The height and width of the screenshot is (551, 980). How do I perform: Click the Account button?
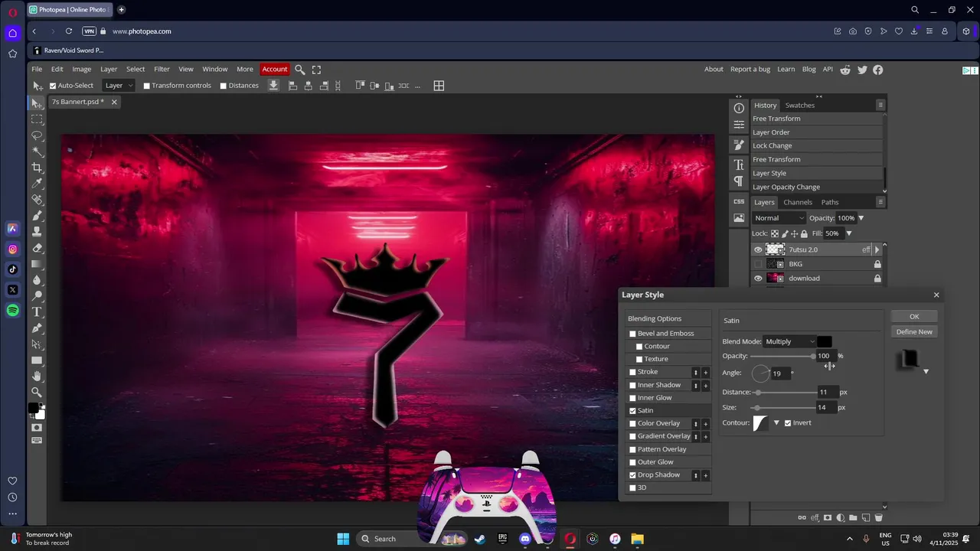[x=275, y=69]
